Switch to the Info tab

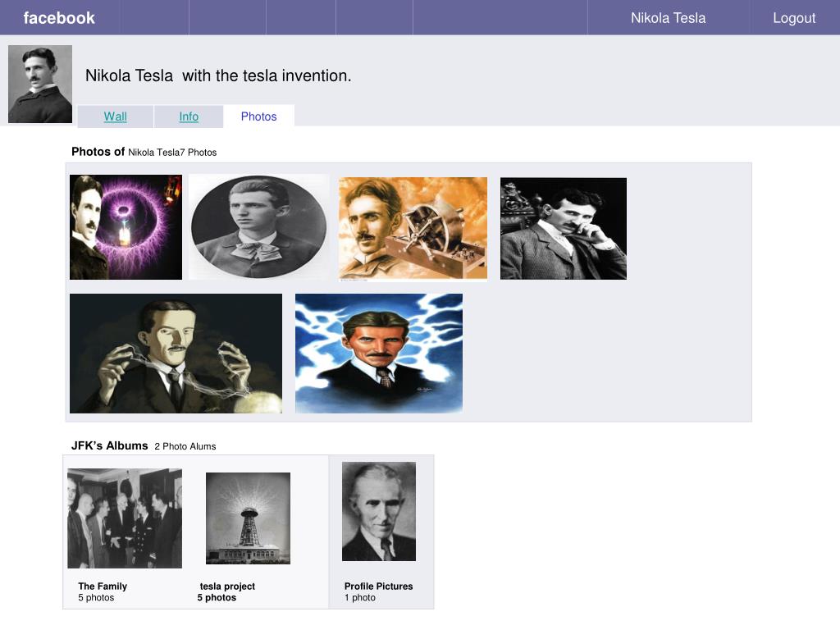pos(189,116)
